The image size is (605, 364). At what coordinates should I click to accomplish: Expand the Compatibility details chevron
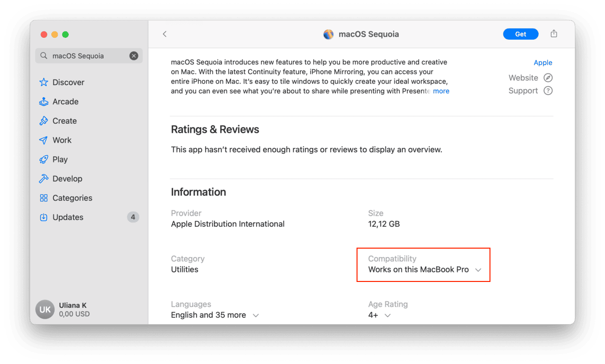click(478, 270)
